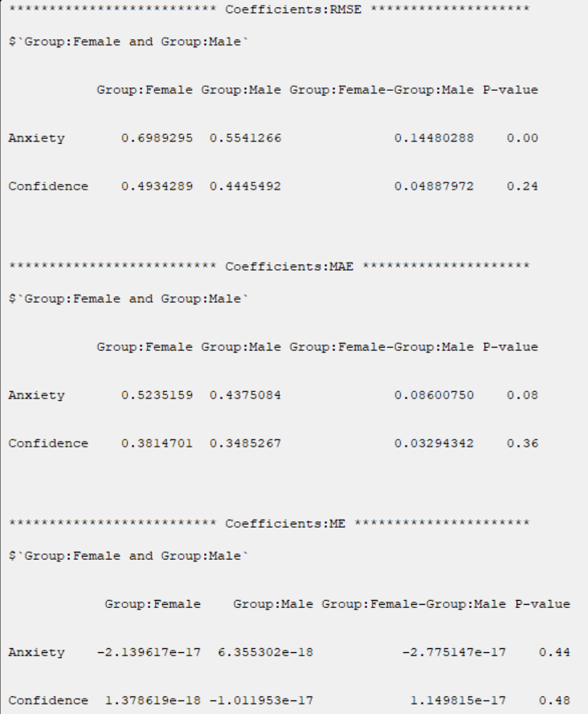
Task: Click the MAE difference value 0.08600750
Action: [x=434, y=395]
